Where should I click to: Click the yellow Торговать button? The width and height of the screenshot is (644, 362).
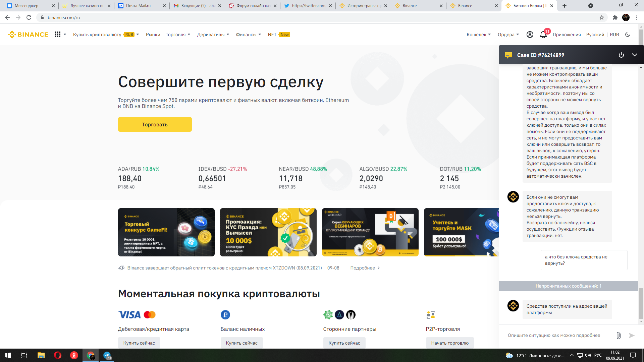[x=155, y=124]
